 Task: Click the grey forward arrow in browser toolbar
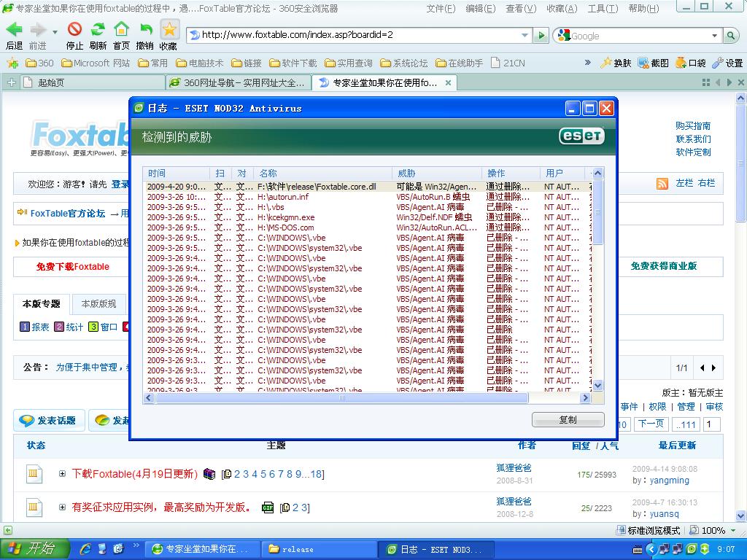tap(38, 29)
